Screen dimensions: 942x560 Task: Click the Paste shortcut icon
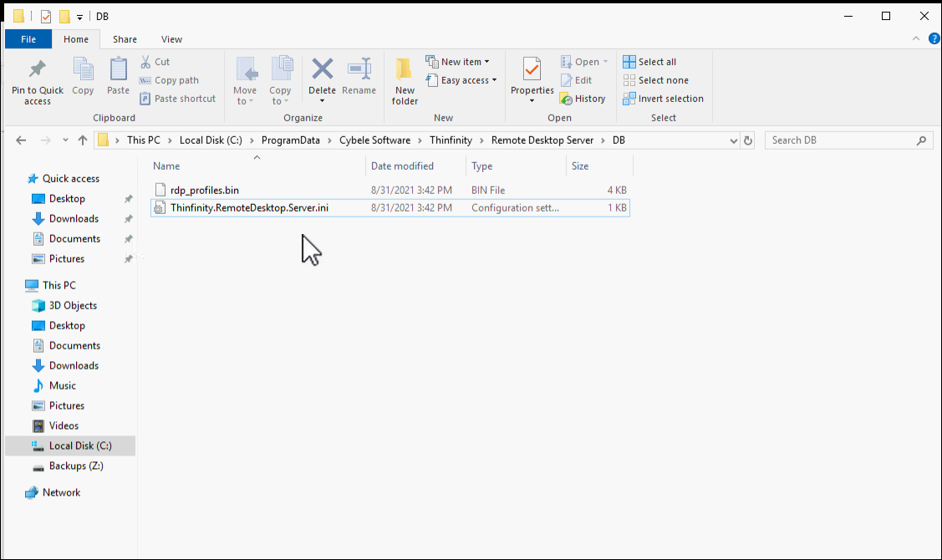(146, 98)
